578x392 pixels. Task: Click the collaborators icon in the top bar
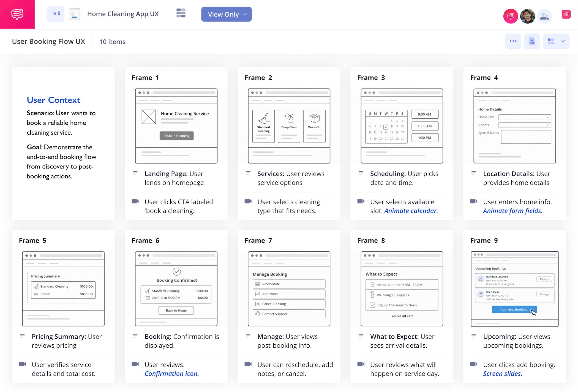pos(544,16)
